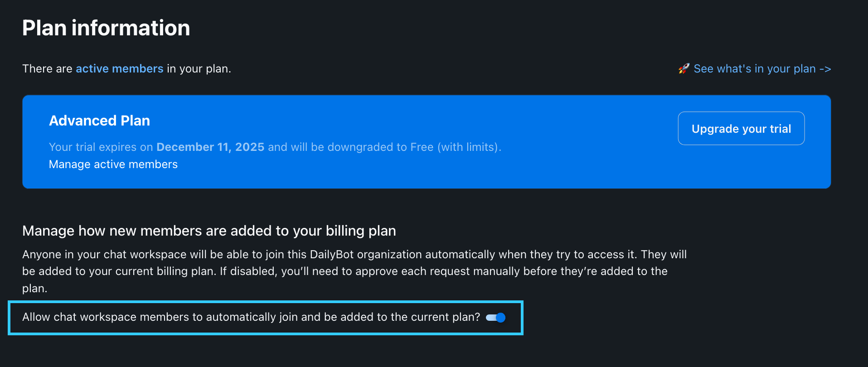Click the rocket icon beside the plan link
Screen dimensions: 868x367
tap(684, 68)
